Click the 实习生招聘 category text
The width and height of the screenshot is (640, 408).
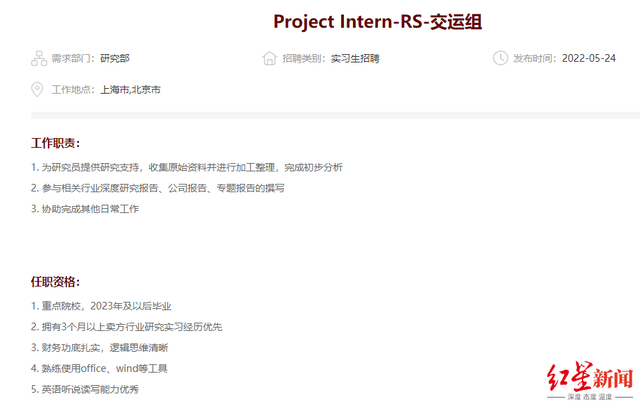pyautogui.click(x=355, y=59)
